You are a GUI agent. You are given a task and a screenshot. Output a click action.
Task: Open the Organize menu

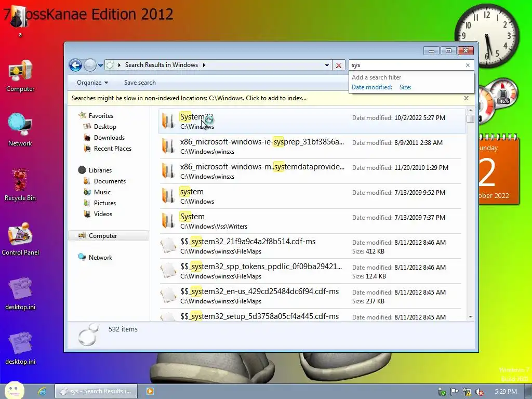(92, 83)
